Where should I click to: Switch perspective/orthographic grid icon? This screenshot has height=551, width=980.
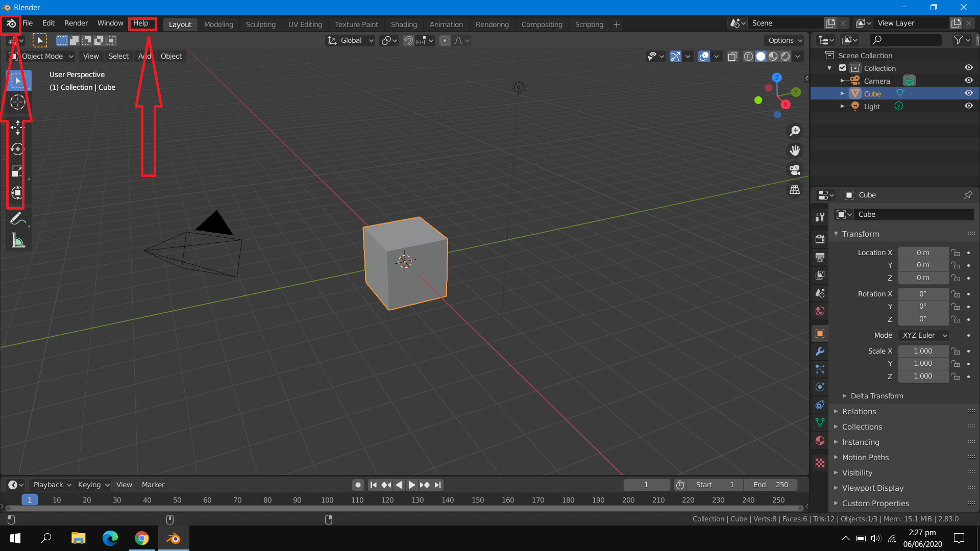[x=795, y=189]
